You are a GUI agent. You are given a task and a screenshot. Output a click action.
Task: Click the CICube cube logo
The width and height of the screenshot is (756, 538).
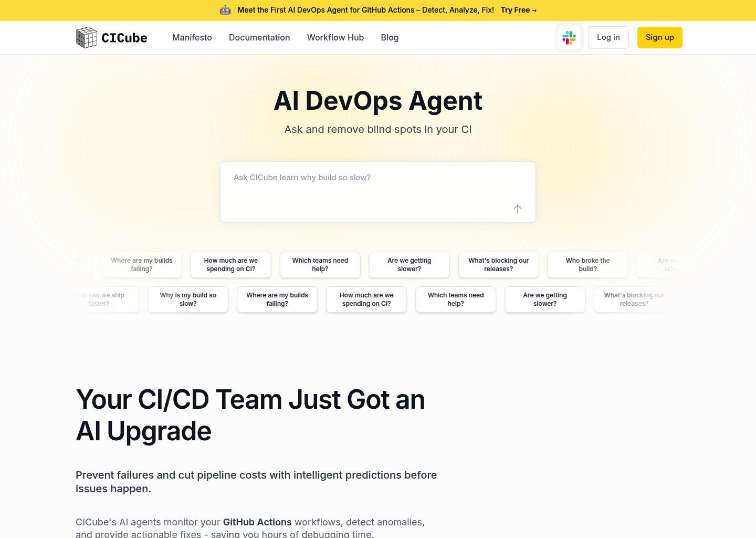87,37
